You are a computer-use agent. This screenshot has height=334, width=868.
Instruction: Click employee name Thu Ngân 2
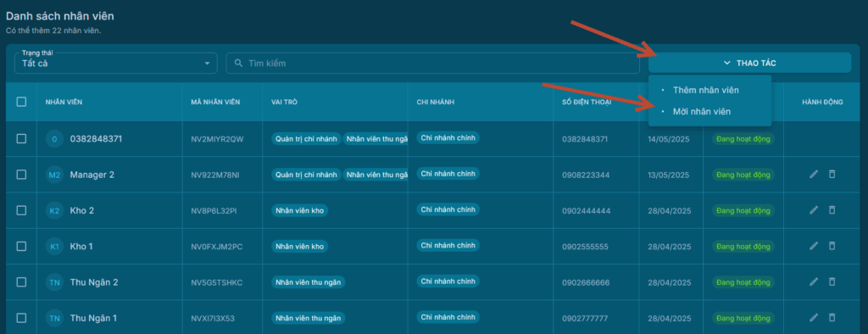click(94, 282)
